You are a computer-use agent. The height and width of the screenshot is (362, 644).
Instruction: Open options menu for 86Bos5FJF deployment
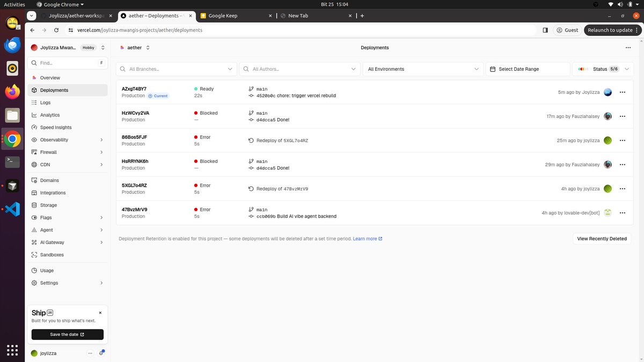[x=623, y=141]
